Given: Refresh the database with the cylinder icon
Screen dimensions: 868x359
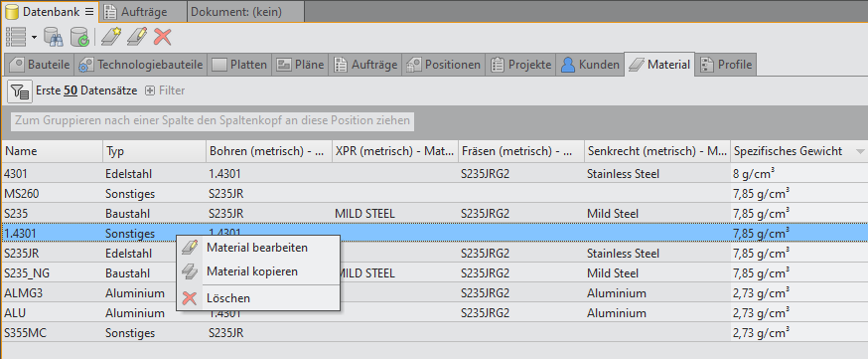Looking at the screenshot, I should coord(79,37).
